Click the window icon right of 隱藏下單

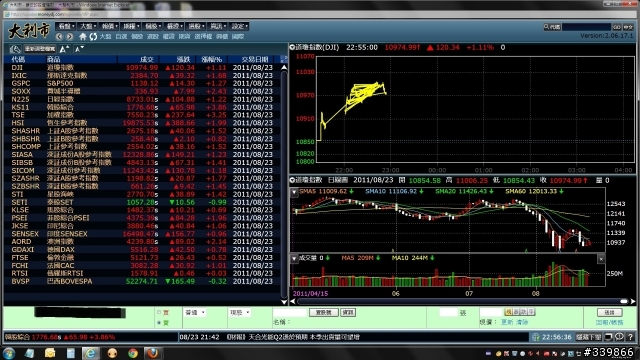(608, 337)
